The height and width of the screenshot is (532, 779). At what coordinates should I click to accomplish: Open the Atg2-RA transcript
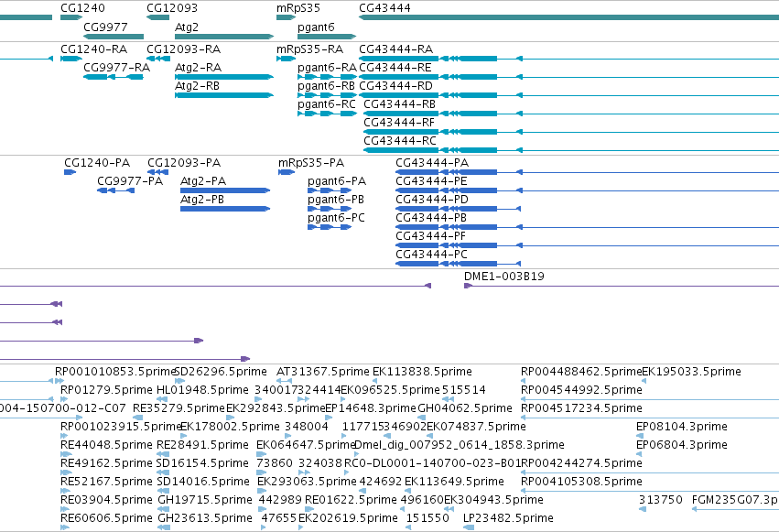pos(198,68)
